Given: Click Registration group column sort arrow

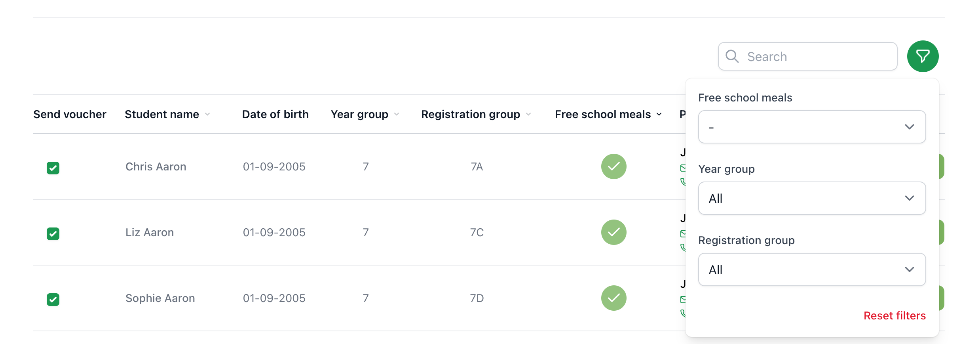Looking at the screenshot, I should pos(528,115).
